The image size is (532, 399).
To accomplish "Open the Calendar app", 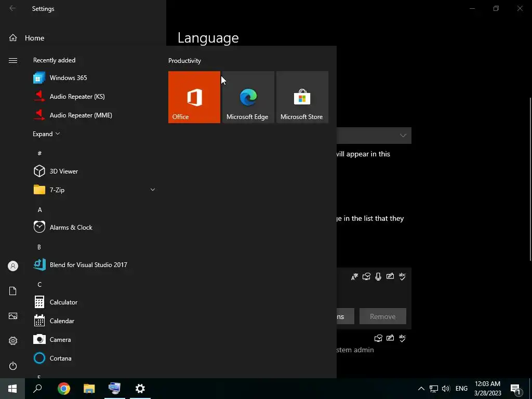I will click(95, 321).
